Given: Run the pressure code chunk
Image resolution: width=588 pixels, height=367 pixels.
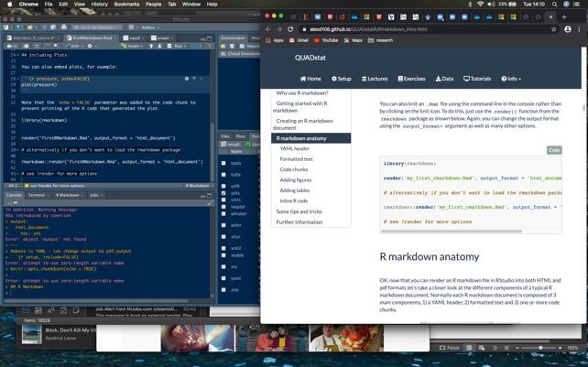Looking at the screenshot, I should click(201, 79).
